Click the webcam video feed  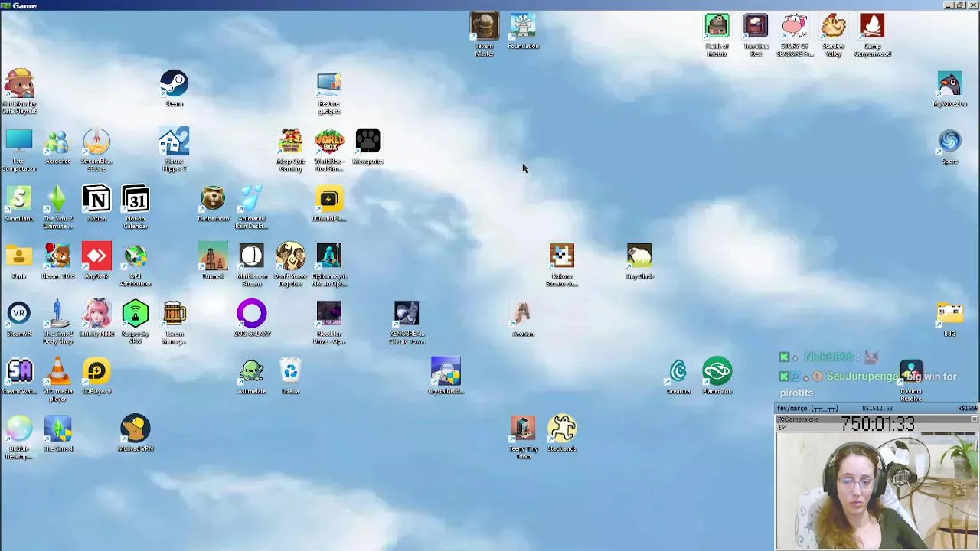tap(877, 491)
